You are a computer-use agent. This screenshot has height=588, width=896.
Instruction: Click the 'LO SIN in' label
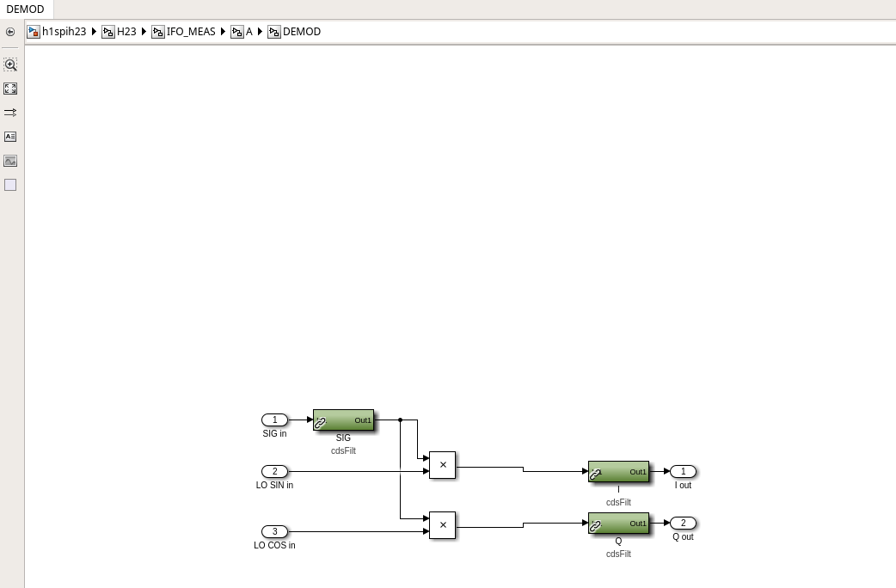(275, 485)
